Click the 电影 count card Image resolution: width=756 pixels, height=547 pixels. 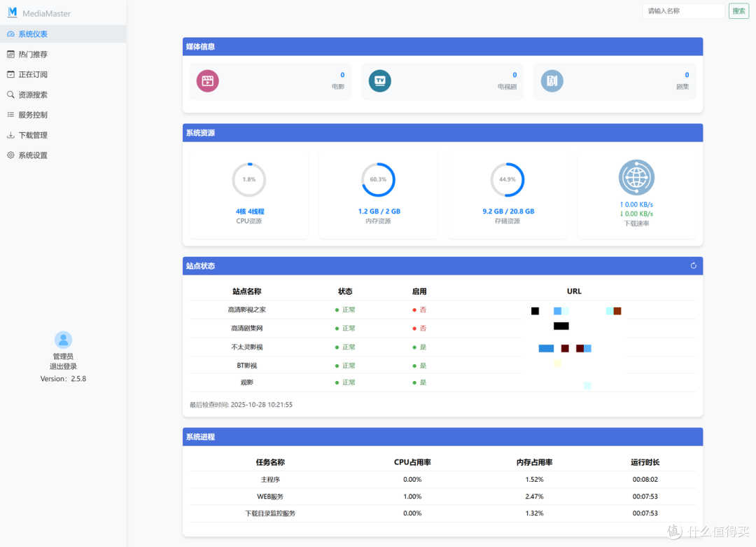(270, 81)
